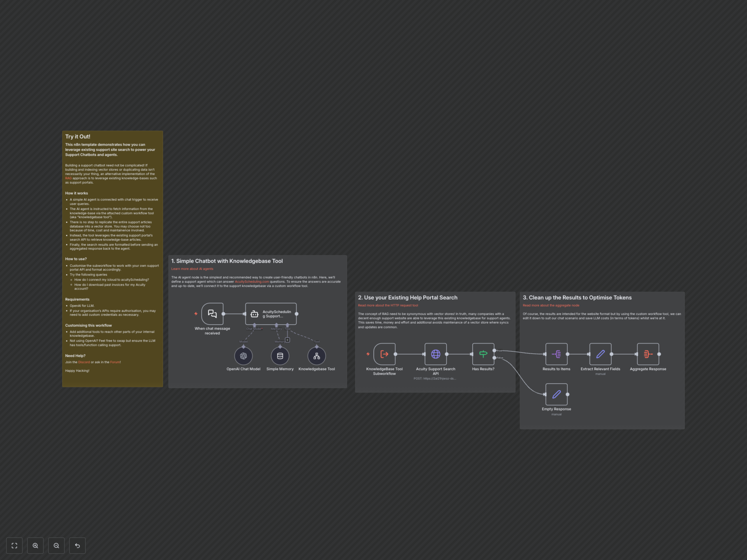Open the KnowledgeBase Tool Subworkflow node
The height and width of the screenshot is (560, 747).
coord(384,354)
